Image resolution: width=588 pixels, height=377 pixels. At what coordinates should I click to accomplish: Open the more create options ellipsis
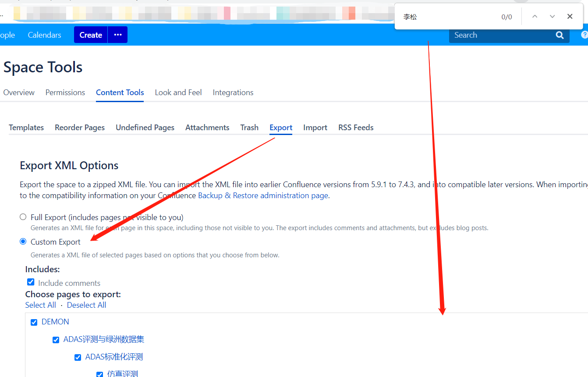[118, 35]
